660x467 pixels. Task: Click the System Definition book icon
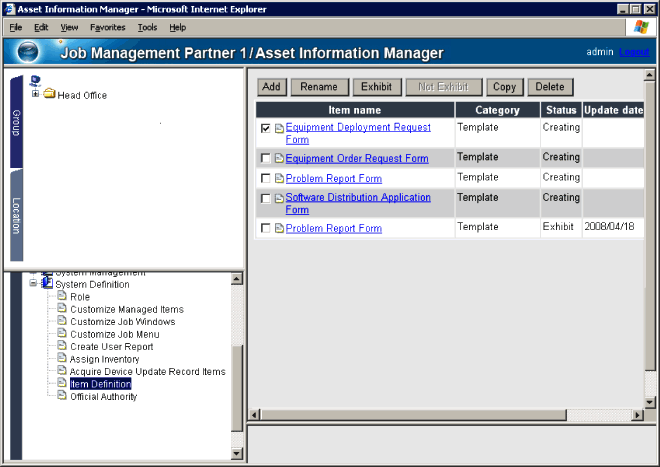click(x=47, y=283)
